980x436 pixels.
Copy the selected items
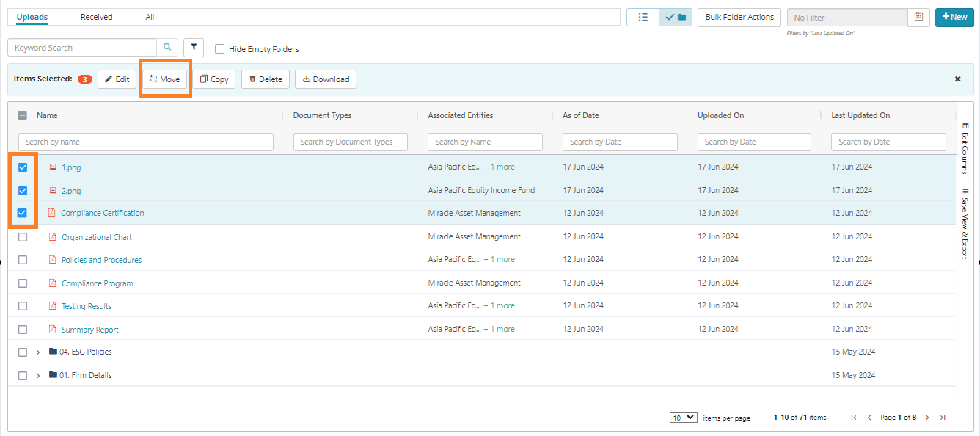pos(214,79)
